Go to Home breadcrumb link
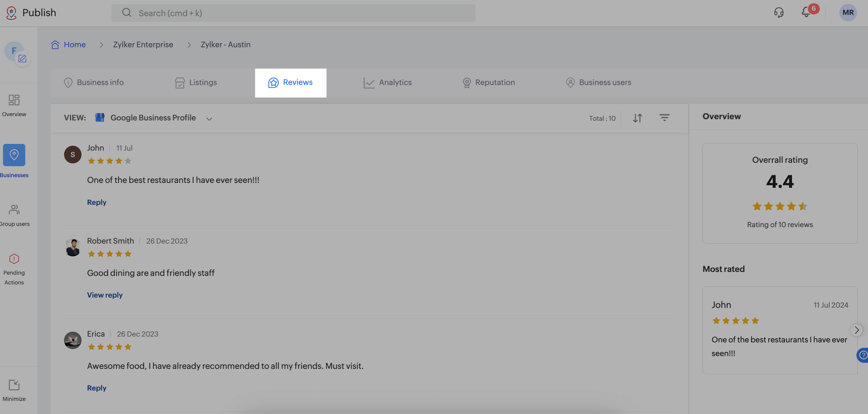This screenshot has height=414, width=868. tap(75, 45)
